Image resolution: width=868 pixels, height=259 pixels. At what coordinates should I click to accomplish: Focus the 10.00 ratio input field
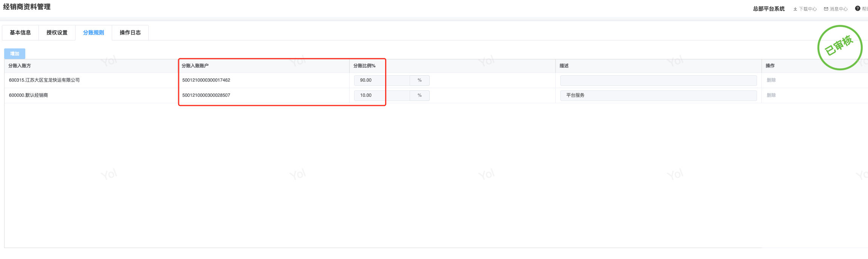pyautogui.click(x=381, y=96)
